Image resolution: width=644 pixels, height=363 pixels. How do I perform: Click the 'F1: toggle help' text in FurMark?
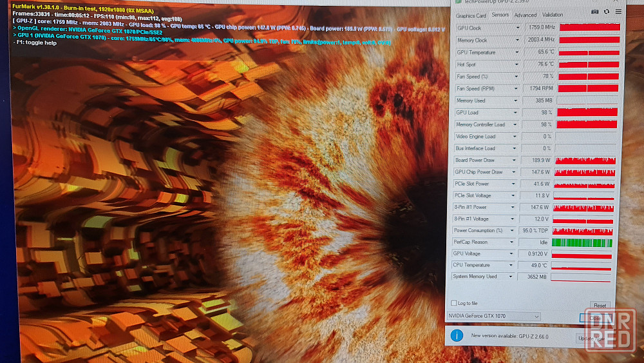tap(35, 43)
